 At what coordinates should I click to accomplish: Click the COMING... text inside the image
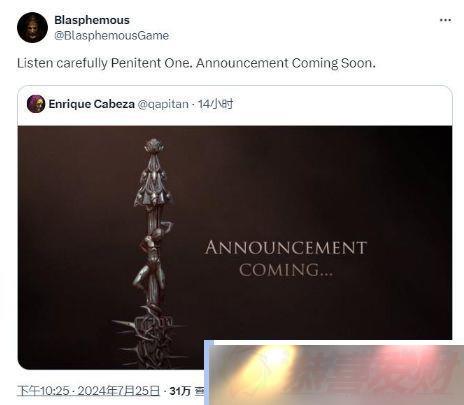pyautogui.click(x=286, y=270)
